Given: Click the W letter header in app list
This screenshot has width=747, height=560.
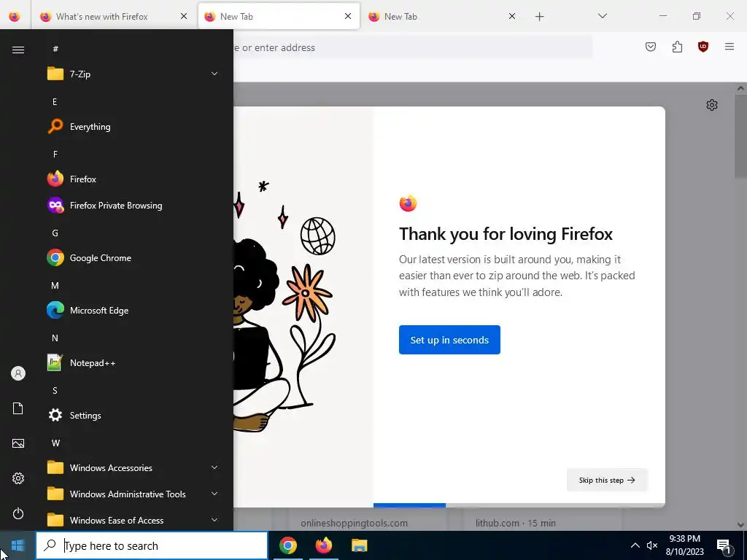Looking at the screenshot, I should tap(55, 443).
